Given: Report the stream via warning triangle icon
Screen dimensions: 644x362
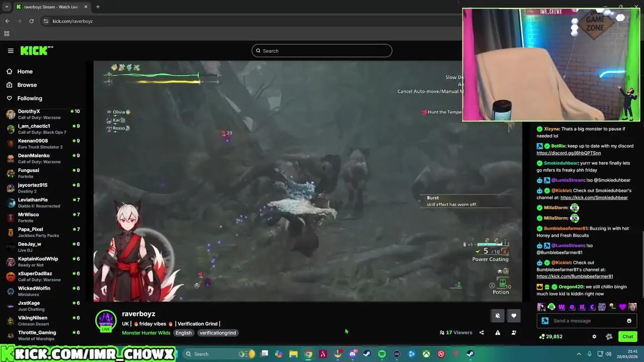Looking at the screenshot, I should coord(498,332).
